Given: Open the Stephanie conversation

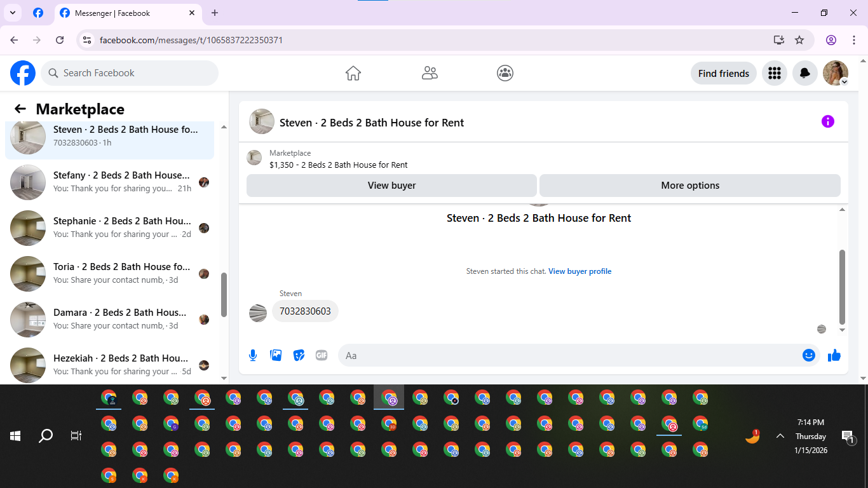Looking at the screenshot, I should click(109, 227).
